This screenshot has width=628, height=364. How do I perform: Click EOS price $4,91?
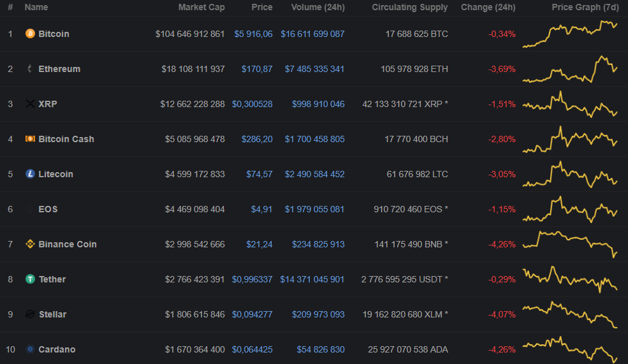point(261,209)
